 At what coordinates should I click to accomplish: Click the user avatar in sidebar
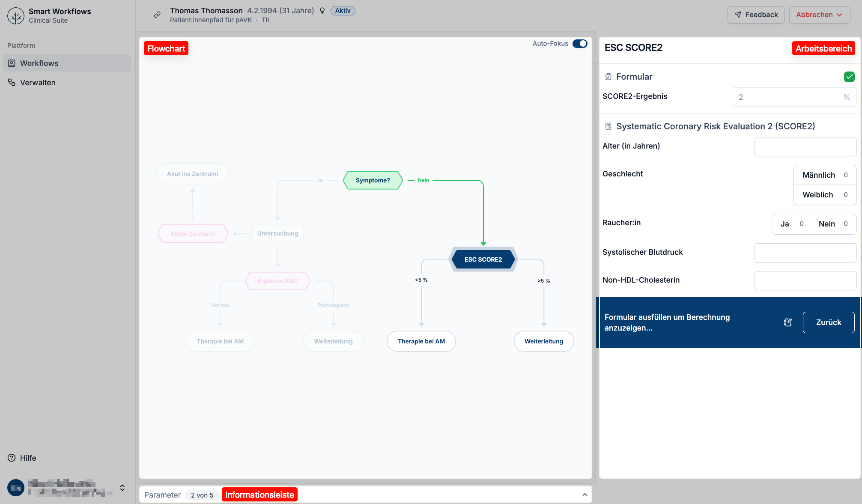(16, 488)
